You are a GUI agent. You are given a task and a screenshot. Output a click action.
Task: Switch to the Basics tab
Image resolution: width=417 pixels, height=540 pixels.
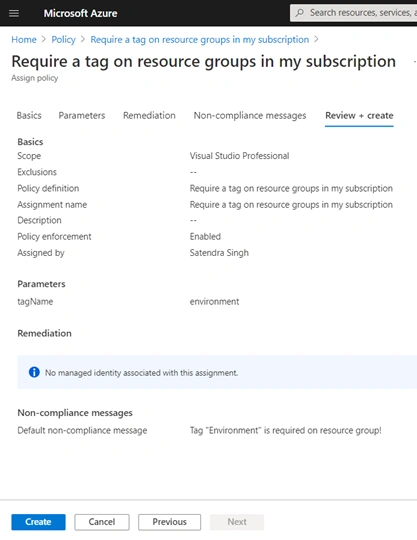click(29, 115)
